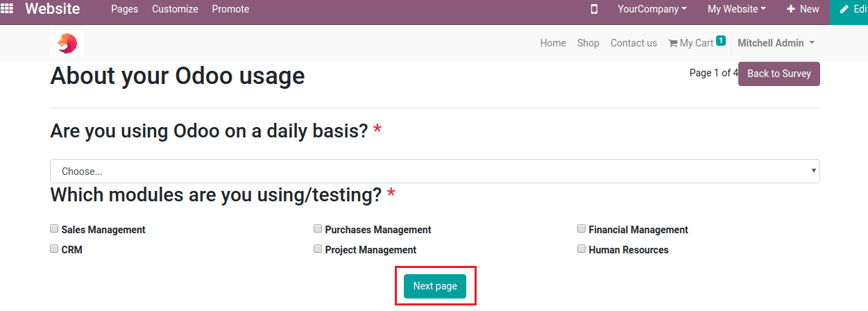This screenshot has height=311, width=868.
Task: Open the Choose... daily basis dropdown
Action: pyautogui.click(x=435, y=171)
